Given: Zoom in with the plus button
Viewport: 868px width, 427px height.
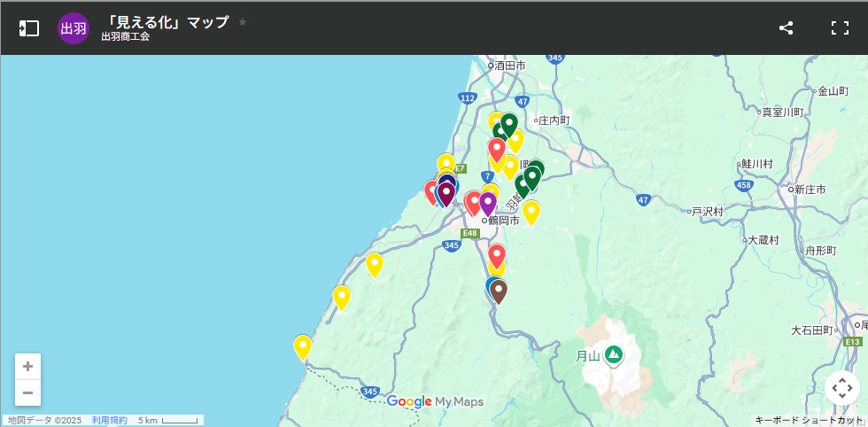Looking at the screenshot, I should (x=28, y=367).
